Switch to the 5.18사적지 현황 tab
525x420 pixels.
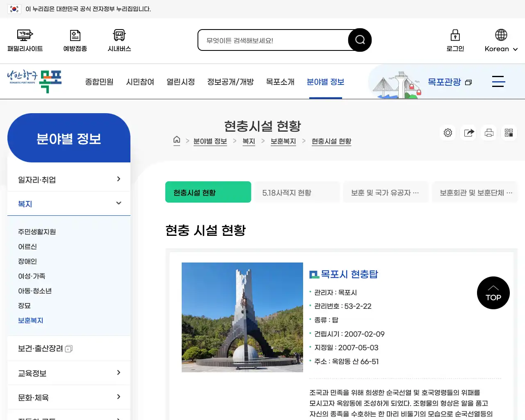coord(297,192)
